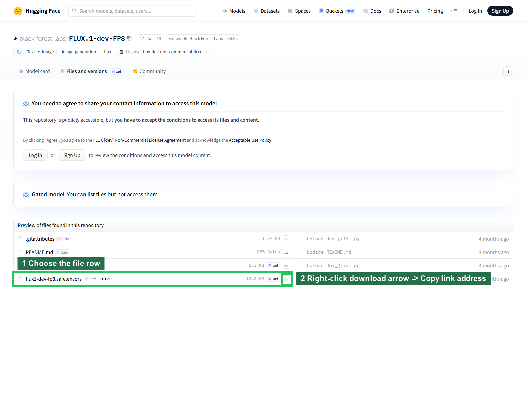Open the README.md file
This screenshot has height=399, width=532.
coord(39,252)
